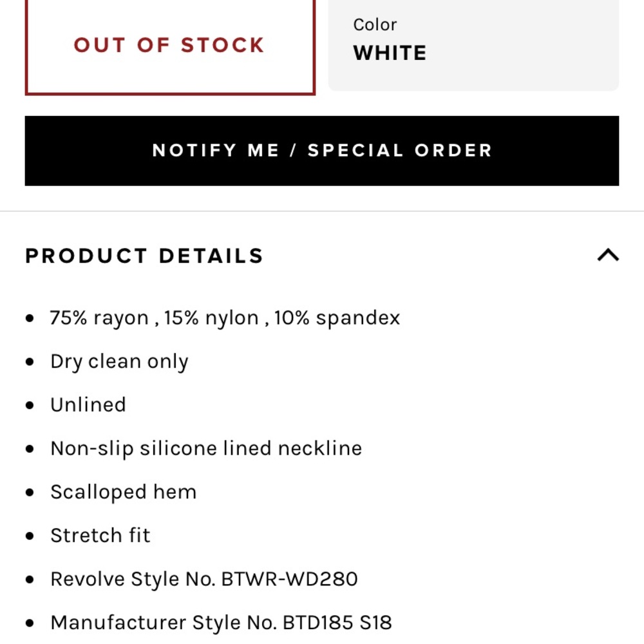The height and width of the screenshot is (644, 644).
Task: Select manufacturer code BTD185 S18
Action: [337, 623]
